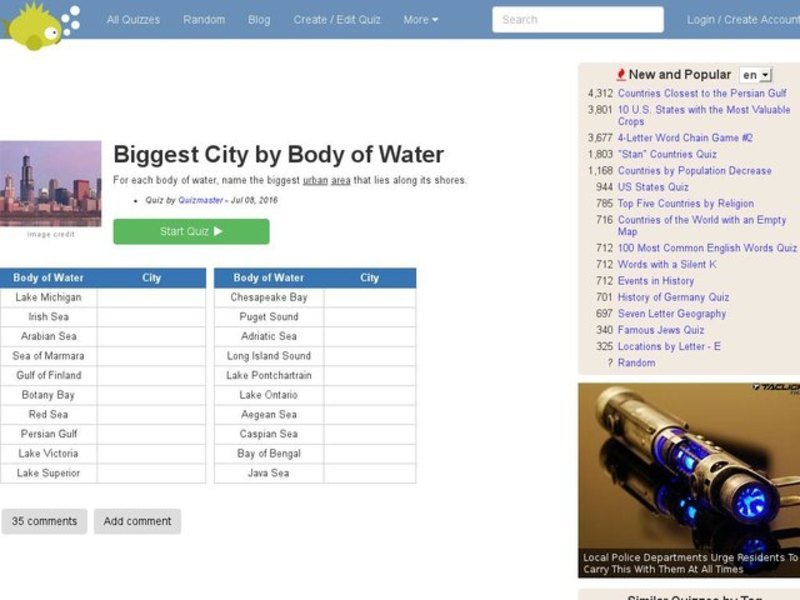Open the More navigation dropdown
This screenshot has height=600, width=800.
coord(420,19)
